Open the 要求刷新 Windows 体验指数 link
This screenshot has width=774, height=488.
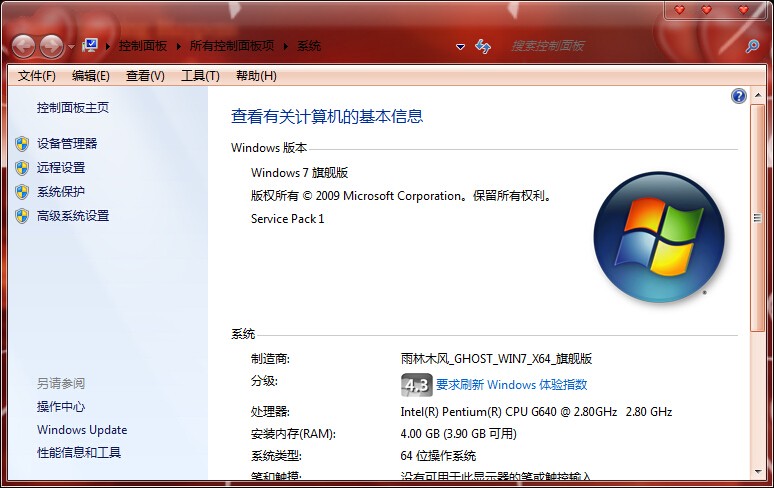[511, 384]
